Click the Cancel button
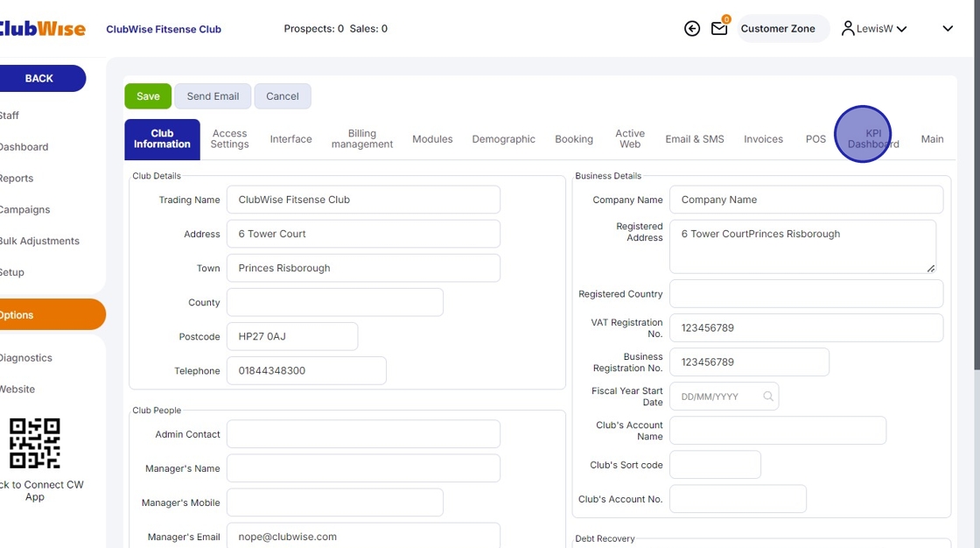 [283, 96]
